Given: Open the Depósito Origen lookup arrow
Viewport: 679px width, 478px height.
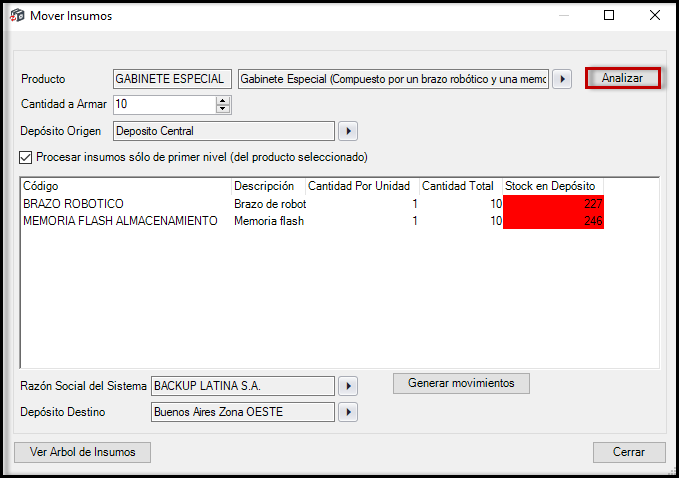Looking at the screenshot, I should (348, 131).
